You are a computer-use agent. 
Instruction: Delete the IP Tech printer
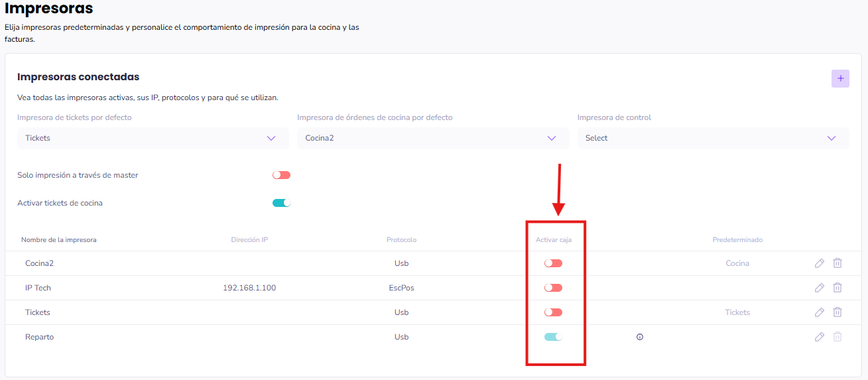click(837, 288)
